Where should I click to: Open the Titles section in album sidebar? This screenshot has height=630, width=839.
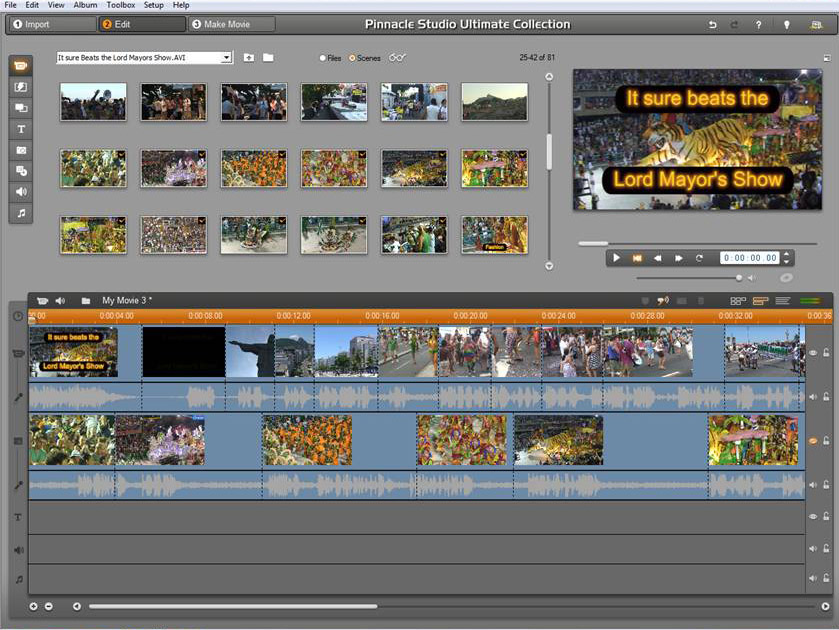coord(21,129)
